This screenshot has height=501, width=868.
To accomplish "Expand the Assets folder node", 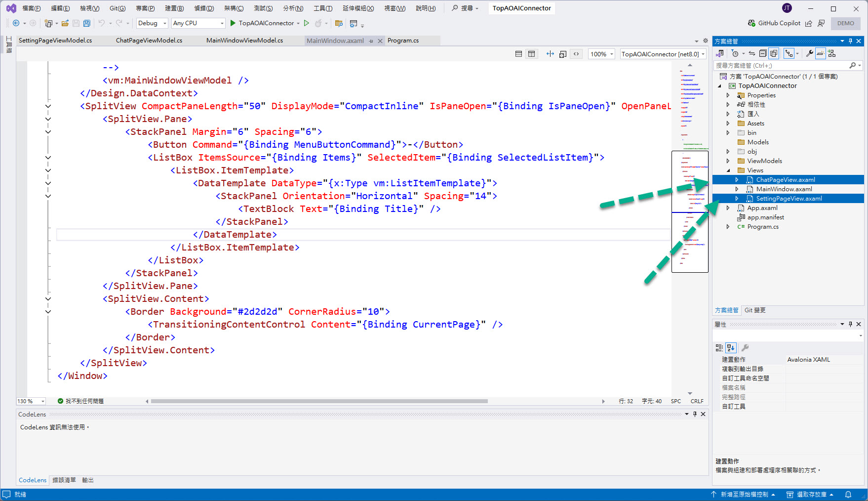I will pos(728,124).
